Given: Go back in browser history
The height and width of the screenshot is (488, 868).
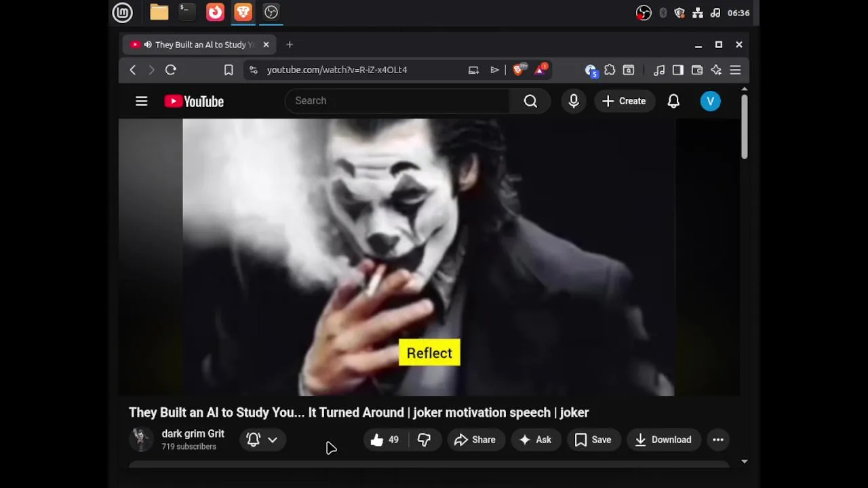Looking at the screenshot, I should tap(133, 70).
